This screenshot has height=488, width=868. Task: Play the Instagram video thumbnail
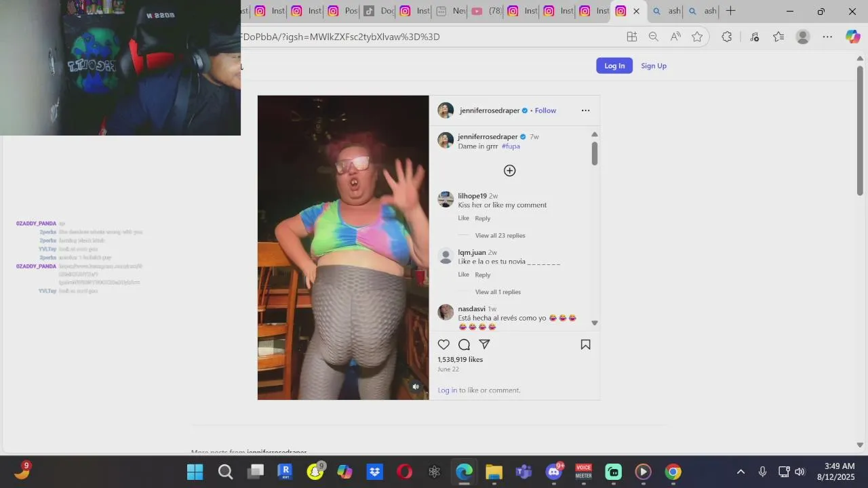tap(343, 247)
